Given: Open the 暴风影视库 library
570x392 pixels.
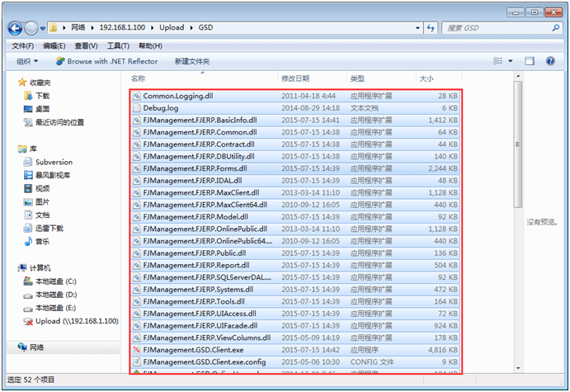Looking at the screenshot, I should [x=47, y=175].
